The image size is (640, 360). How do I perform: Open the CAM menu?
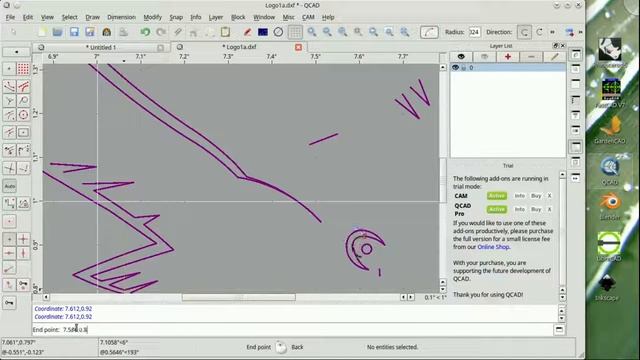pyautogui.click(x=308, y=17)
